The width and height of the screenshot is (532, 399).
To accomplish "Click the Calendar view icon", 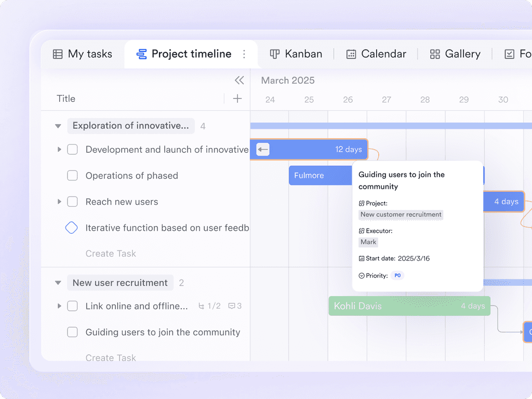I will [350, 54].
